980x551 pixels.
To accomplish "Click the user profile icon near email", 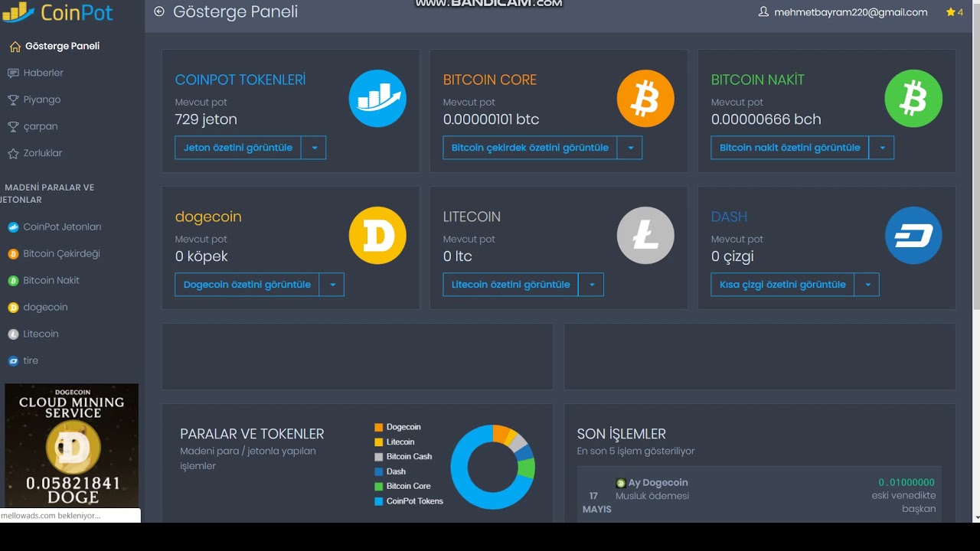I will tap(763, 12).
